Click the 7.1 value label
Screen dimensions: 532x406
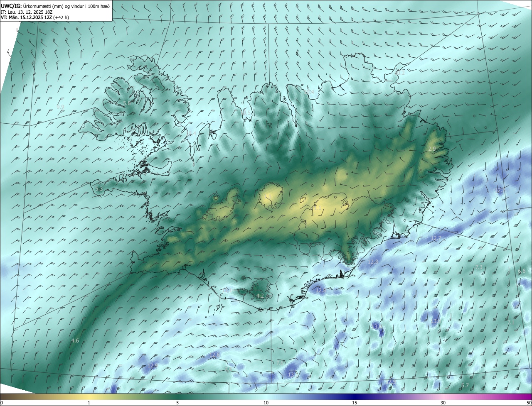511,322
